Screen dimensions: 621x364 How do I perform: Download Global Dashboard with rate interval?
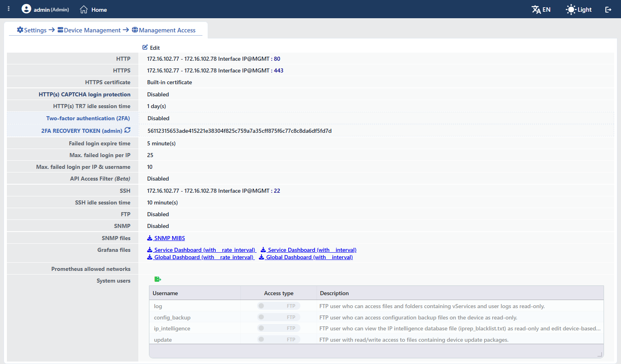(x=200, y=257)
